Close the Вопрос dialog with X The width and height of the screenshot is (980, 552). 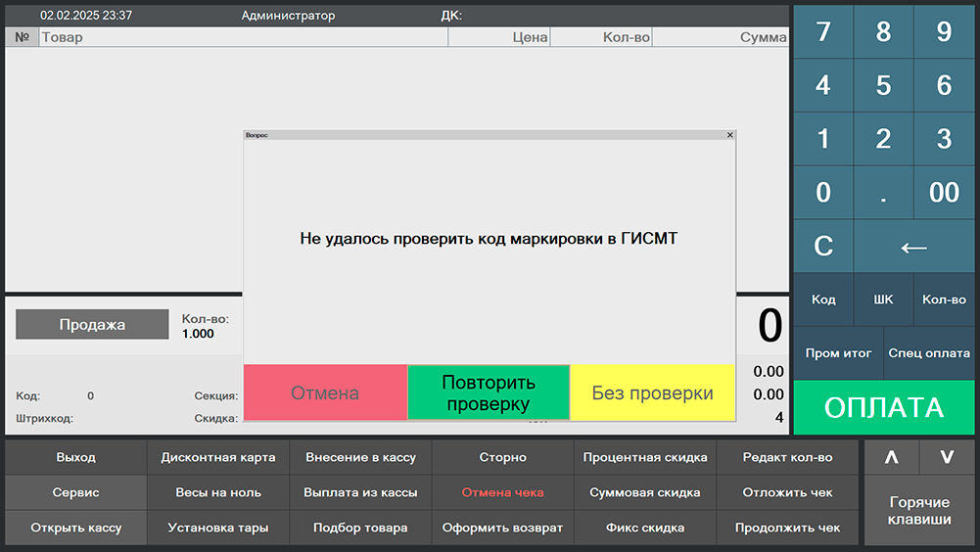tap(729, 135)
